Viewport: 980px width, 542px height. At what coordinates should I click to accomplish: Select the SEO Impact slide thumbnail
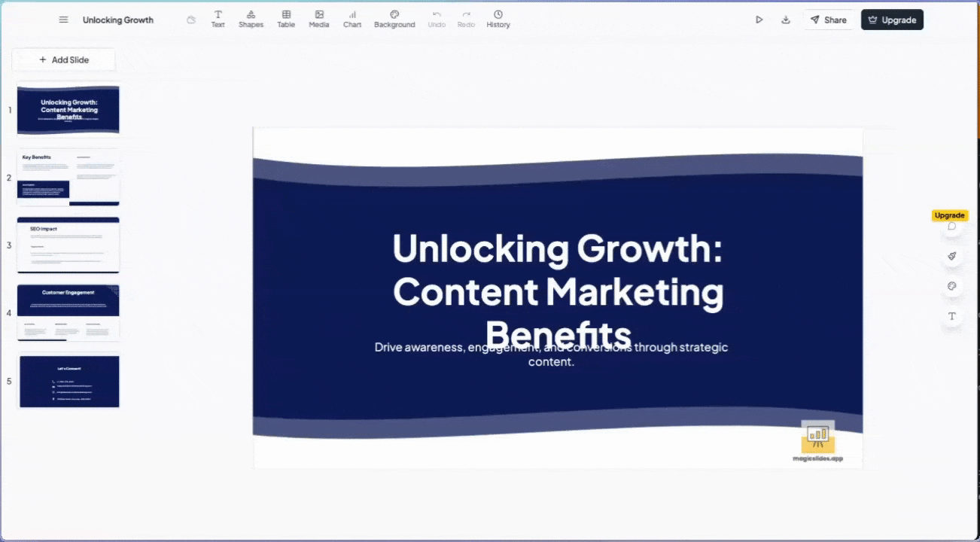[x=68, y=245]
